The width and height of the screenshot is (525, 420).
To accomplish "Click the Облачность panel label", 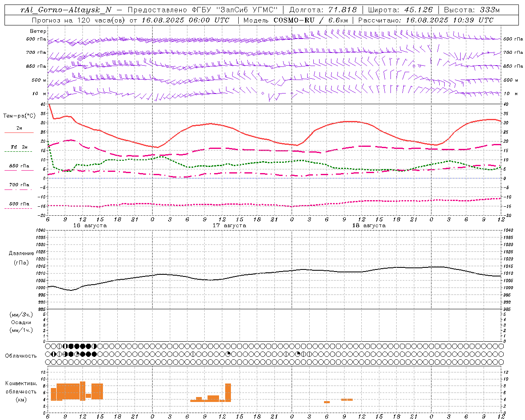I will click(x=21, y=356).
